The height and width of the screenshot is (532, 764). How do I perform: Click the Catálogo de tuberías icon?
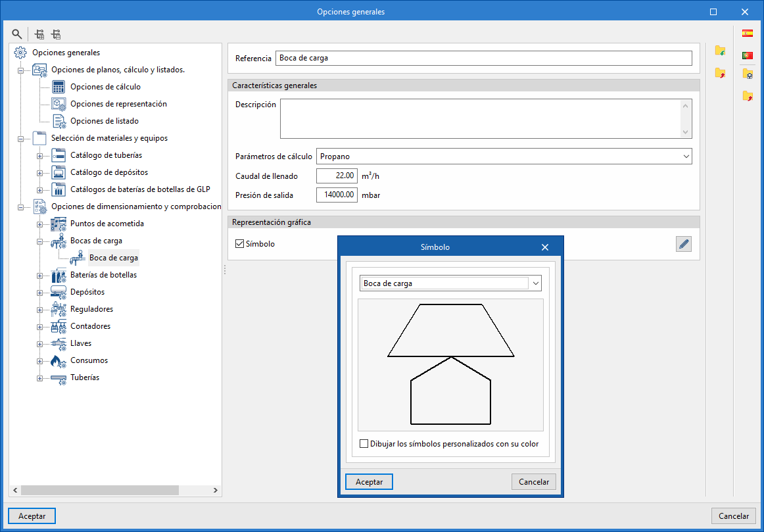coord(59,155)
